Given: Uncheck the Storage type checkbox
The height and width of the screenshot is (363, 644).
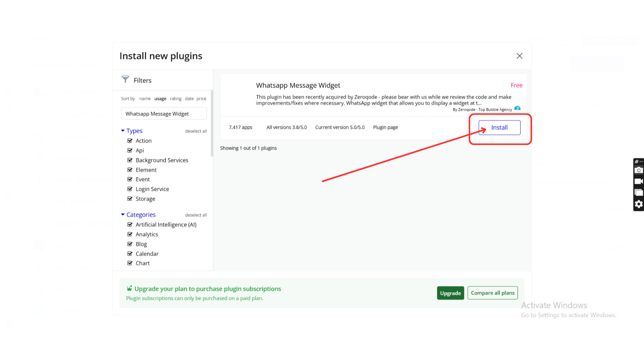Looking at the screenshot, I should point(130,199).
